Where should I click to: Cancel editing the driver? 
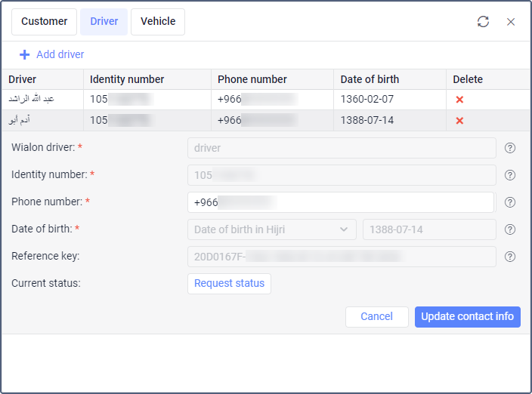click(376, 317)
